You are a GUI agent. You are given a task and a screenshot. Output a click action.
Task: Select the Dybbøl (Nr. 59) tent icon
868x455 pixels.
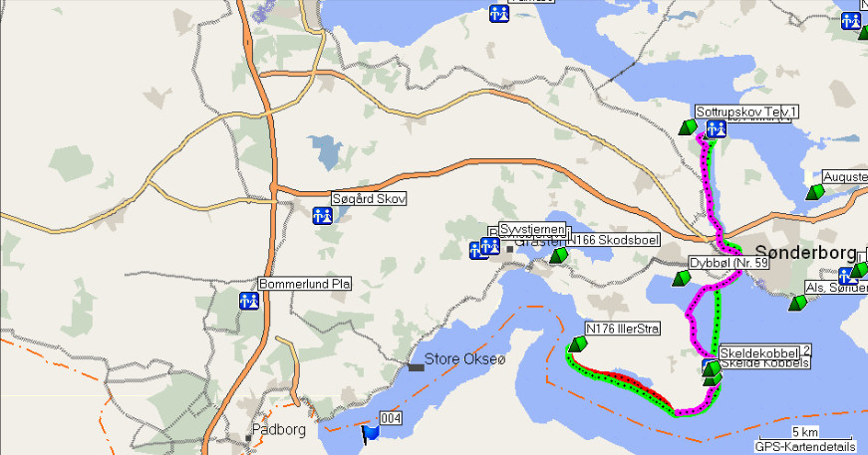point(682,278)
